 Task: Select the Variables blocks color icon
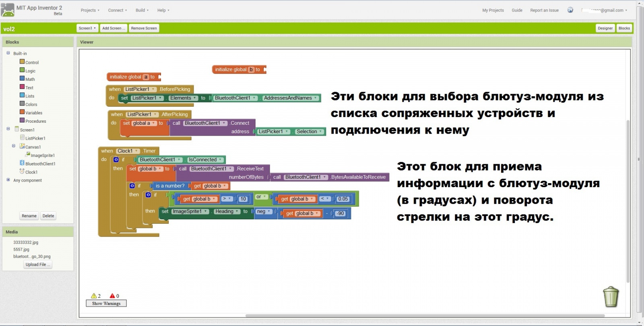pos(22,112)
